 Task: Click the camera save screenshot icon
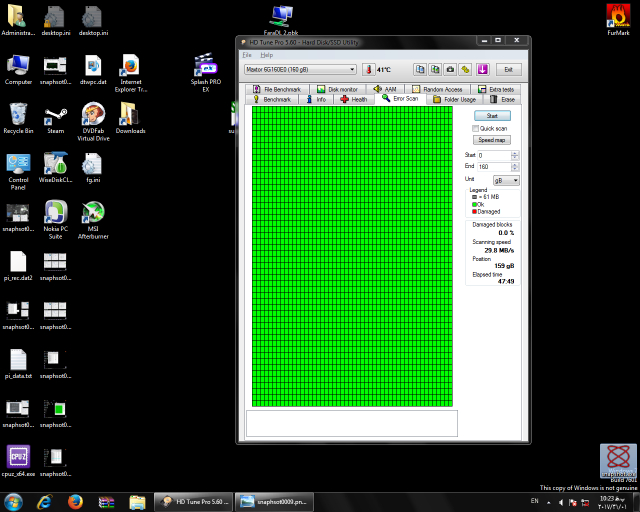click(x=451, y=69)
